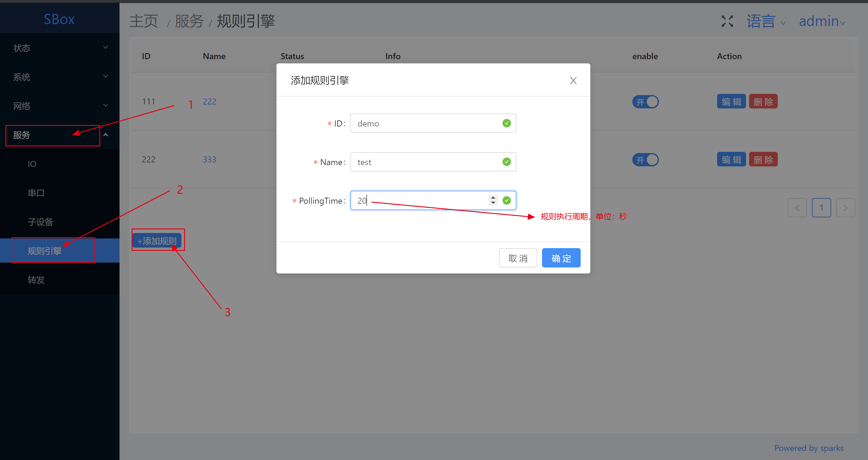868x460 pixels.
Task: Click green validation checkmark in ID field
Action: 506,123
